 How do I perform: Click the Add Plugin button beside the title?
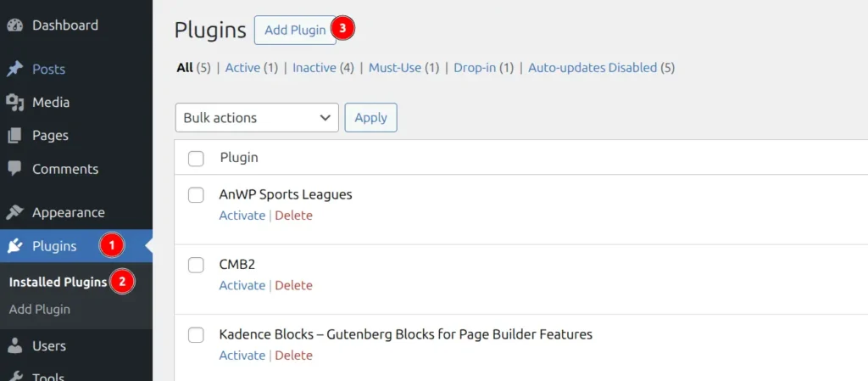click(295, 30)
